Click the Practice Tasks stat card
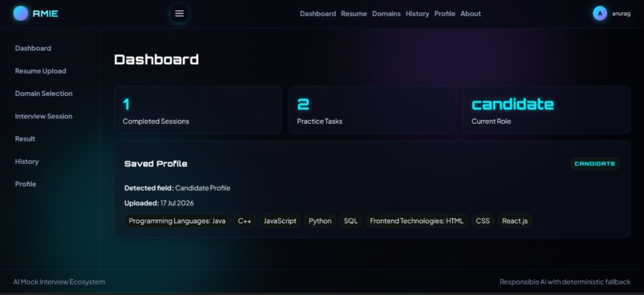644x295 pixels. coord(372,110)
